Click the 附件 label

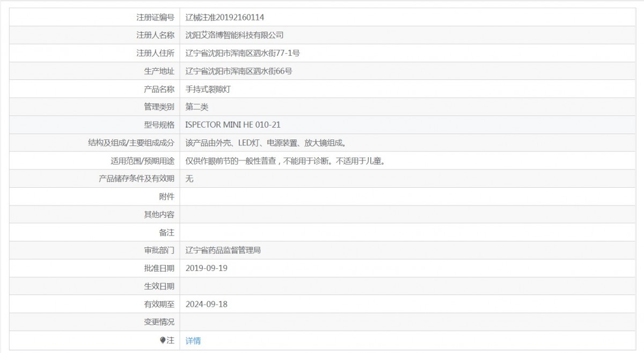pyautogui.click(x=167, y=197)
